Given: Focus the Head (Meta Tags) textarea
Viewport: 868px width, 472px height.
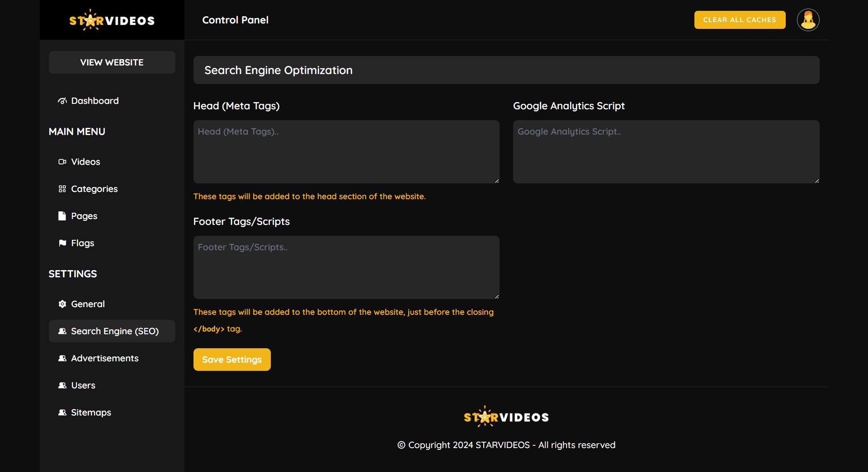Looking at the screenshot, I should [346, 152].
